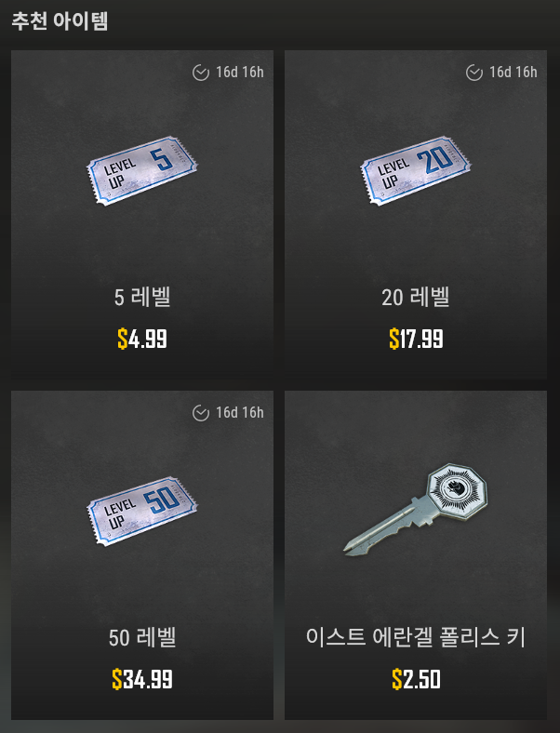Select the $34.99 price on the 50 레벨 card
This screenshot has height=733, width=560.
[142, 679]
